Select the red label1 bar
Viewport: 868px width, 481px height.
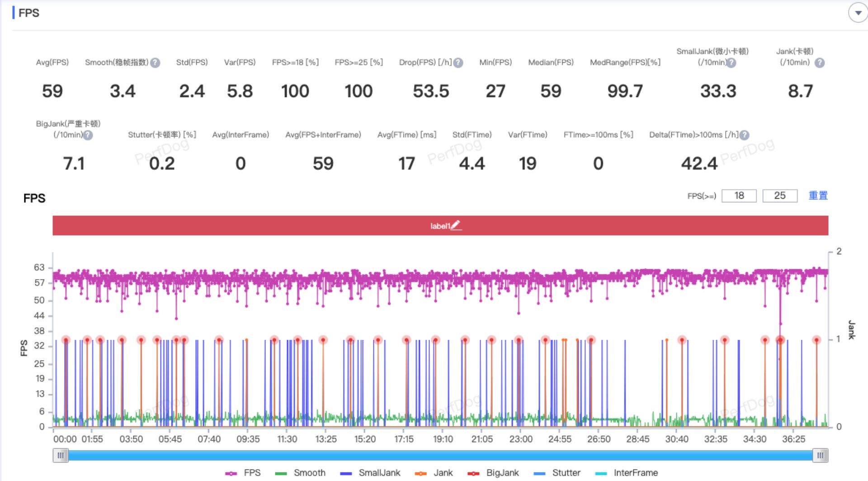tap(440, 225)
